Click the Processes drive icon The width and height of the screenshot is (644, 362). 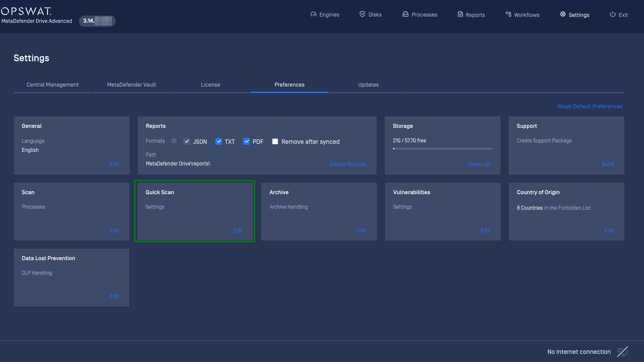click(405, 14)
